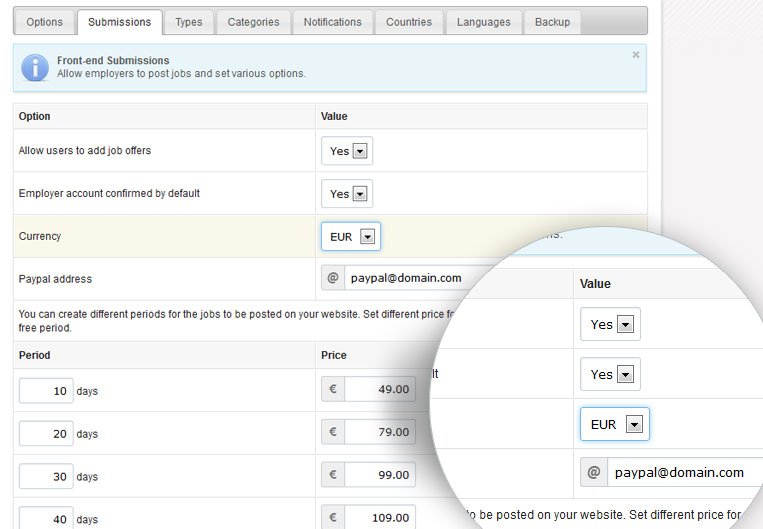Click the @ icon beside Paypal address

point(333,278)
